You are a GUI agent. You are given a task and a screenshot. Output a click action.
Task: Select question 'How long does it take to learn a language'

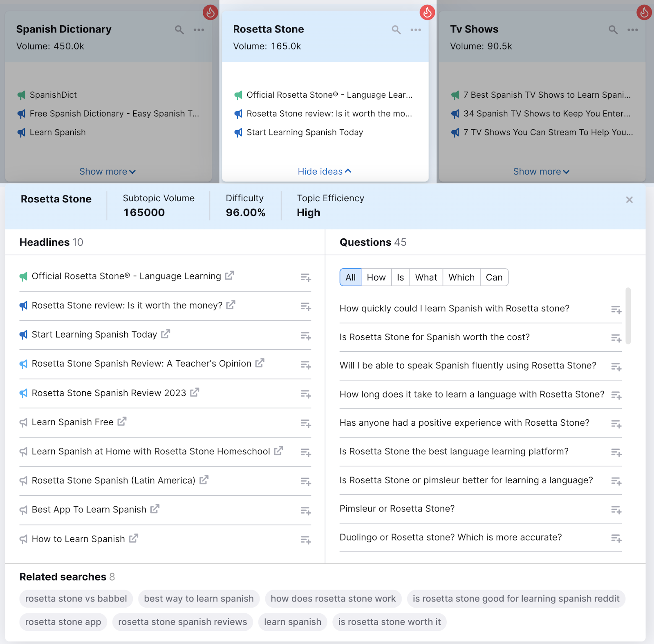pyautogui.click(x=472, y=394)
